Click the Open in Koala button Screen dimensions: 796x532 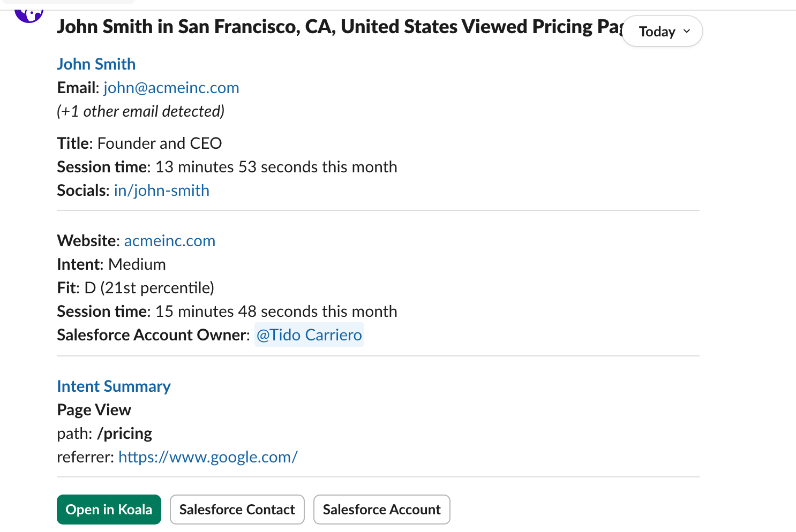click(109, 510)
